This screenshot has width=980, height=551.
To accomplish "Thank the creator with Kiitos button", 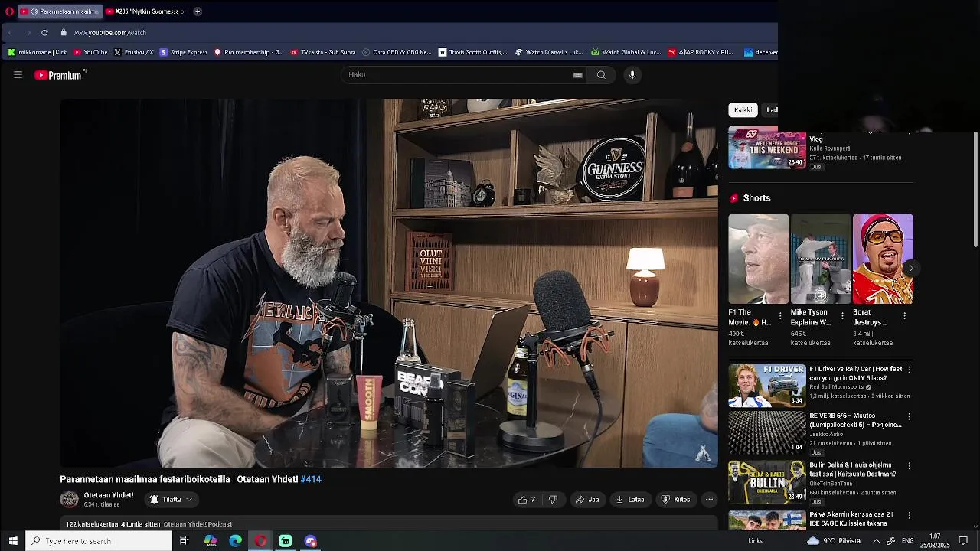I will [675, 500].
